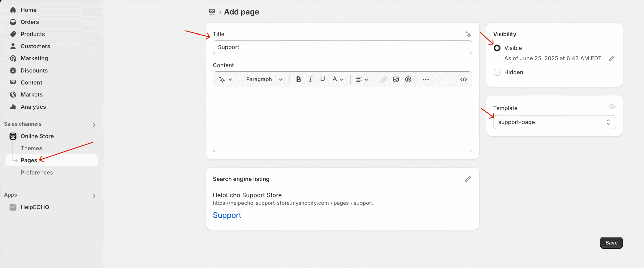Insert a video into content
Viewport: 644px width, 268px height.
(x=408, y=79)
